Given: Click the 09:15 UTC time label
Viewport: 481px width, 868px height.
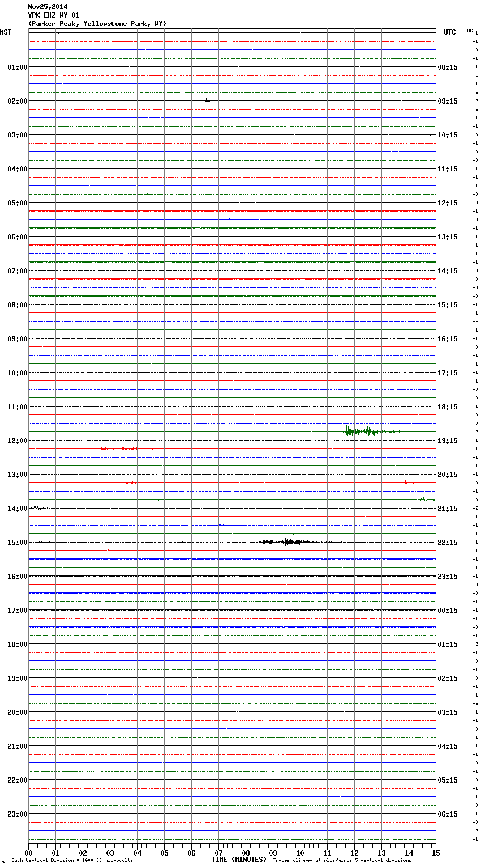Looking at the screenshot, I should coord(448,101).
